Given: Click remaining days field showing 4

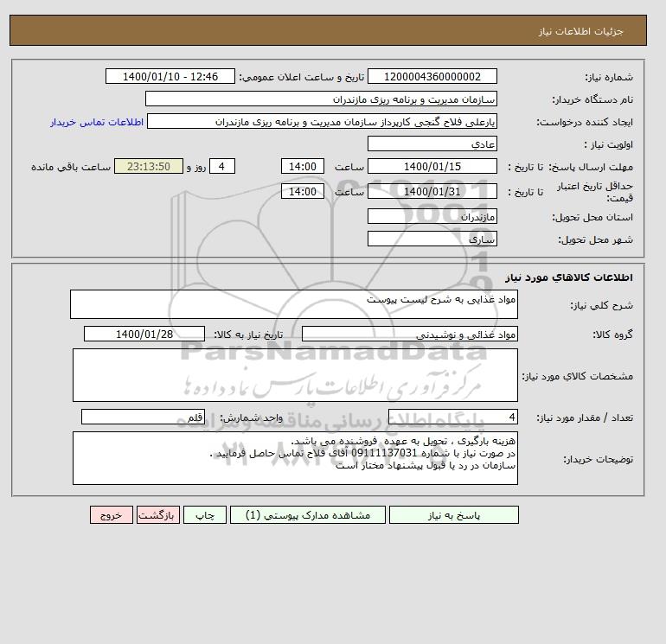Looking at the screenshot, I should click(221, 167).
